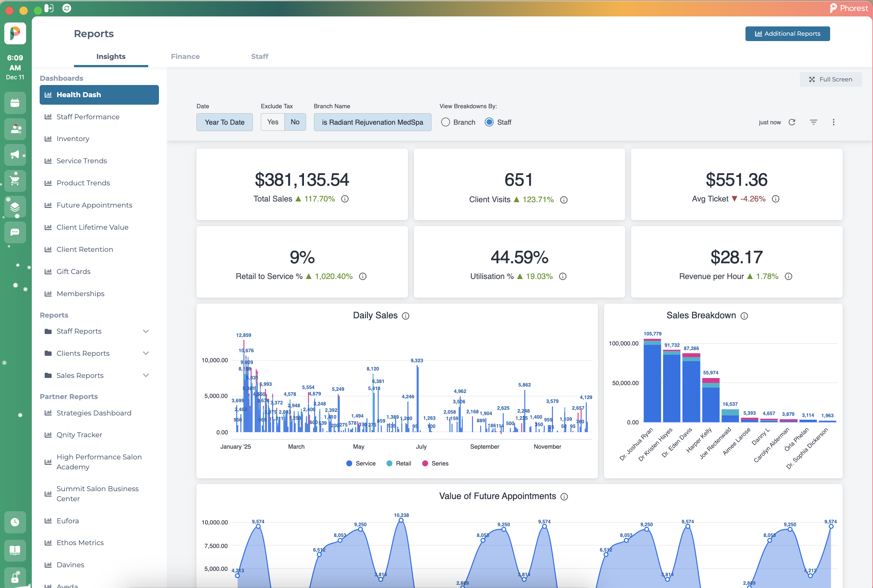
Task: Open the marketing megaphone icon
Action: (x=15, y=155)
